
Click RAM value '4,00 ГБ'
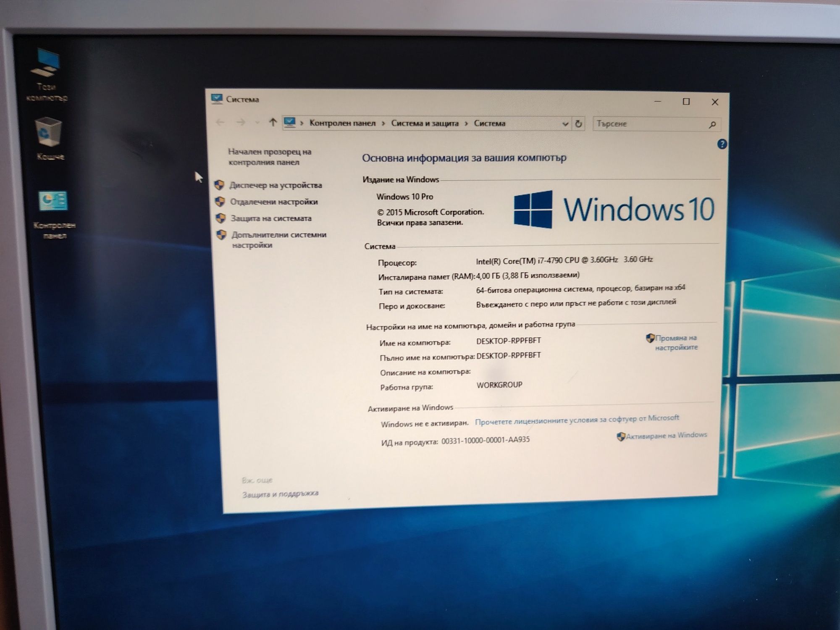coord(488,276)
